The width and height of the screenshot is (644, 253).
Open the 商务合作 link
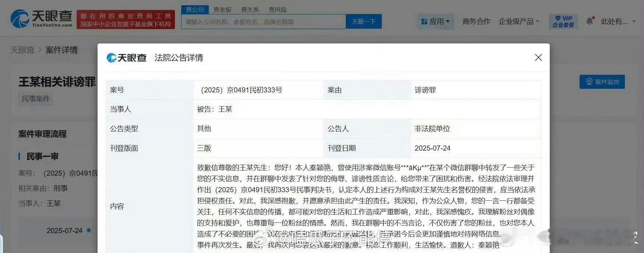(476, 22)
